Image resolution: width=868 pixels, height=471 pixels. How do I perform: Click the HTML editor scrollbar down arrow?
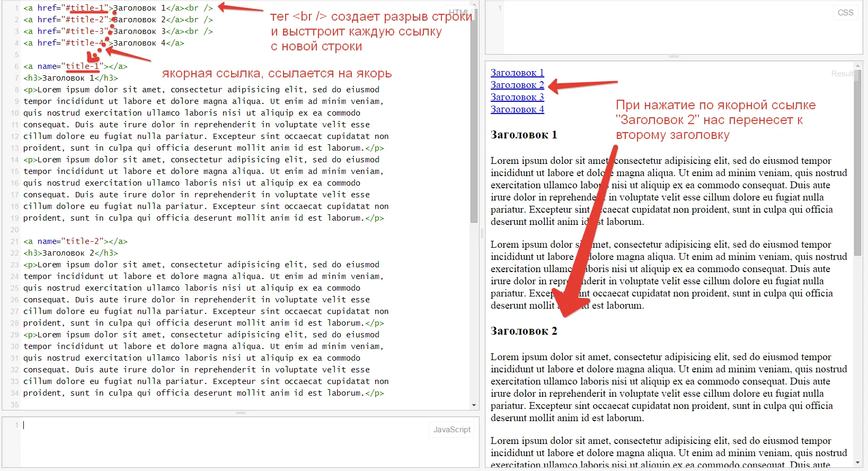[474, 405]
